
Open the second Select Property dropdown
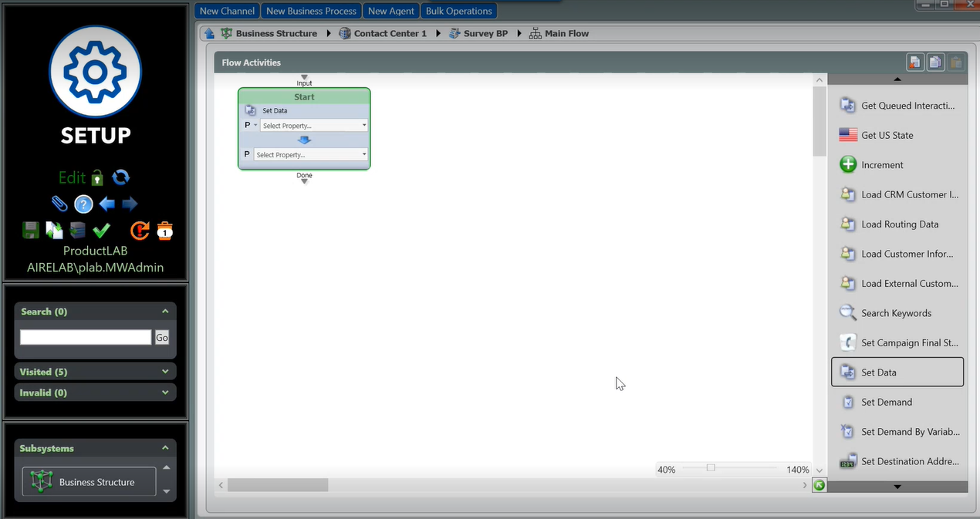310,155
